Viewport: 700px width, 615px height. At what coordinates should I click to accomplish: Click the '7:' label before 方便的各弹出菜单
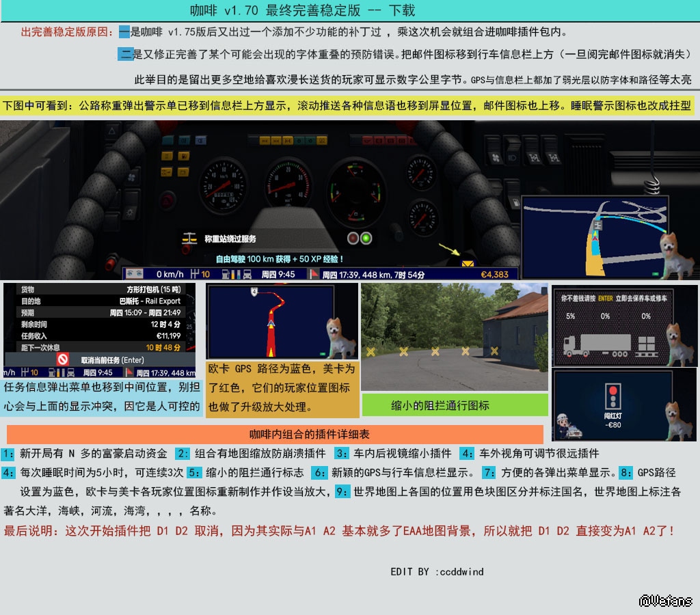[x=489, y=473]
